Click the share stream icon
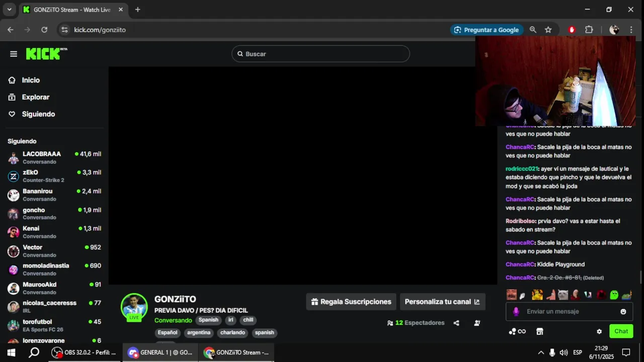Viewport: 644px width, 362px height. click(456, 323)
